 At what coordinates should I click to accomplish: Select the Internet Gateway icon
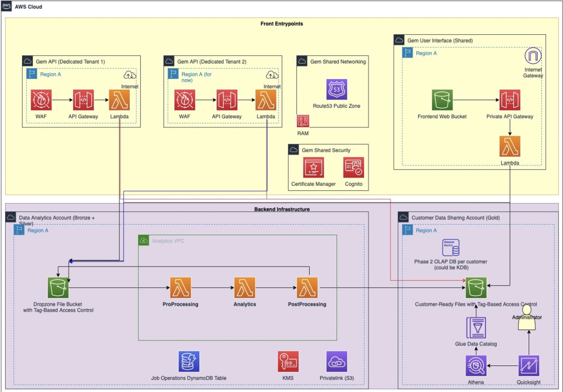pos(533,56)
